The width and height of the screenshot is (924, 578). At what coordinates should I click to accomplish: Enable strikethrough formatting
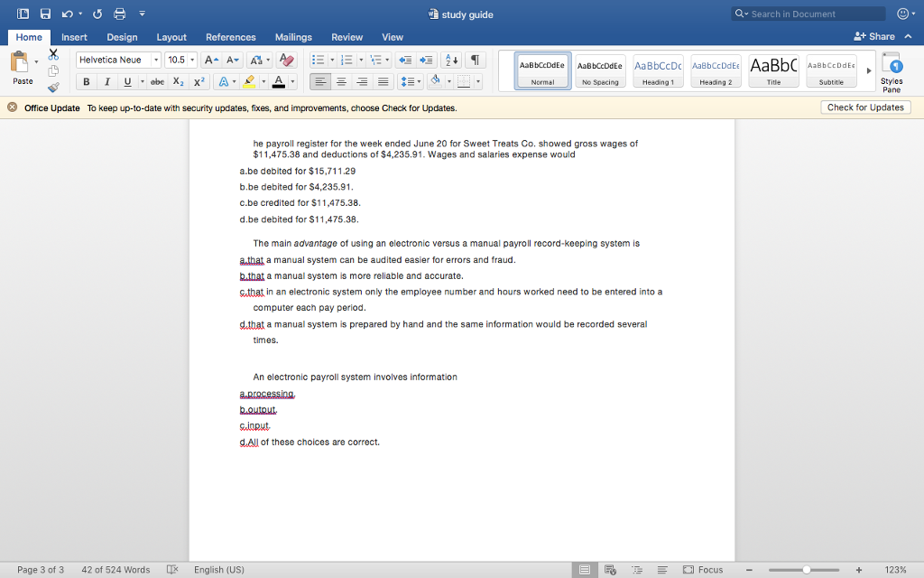click(157, 81)
